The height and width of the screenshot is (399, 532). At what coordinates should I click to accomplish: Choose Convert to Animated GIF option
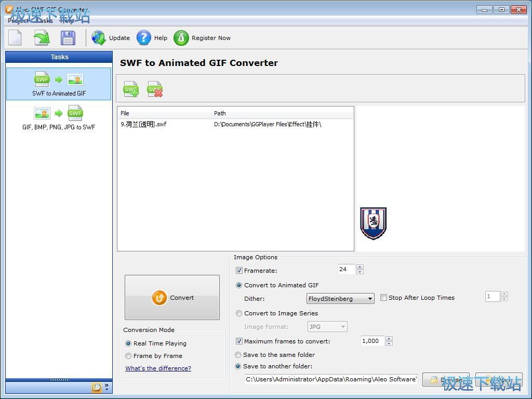239,285
